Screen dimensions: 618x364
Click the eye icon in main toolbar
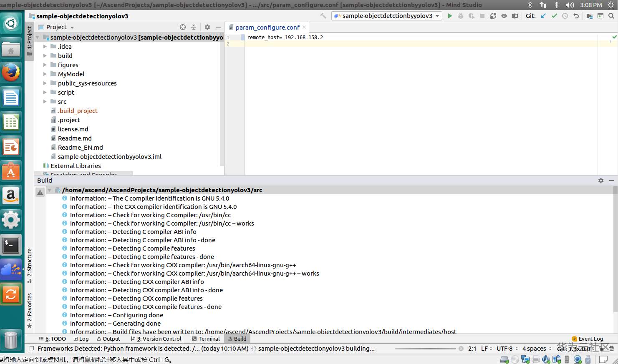(x=504, y=16)
